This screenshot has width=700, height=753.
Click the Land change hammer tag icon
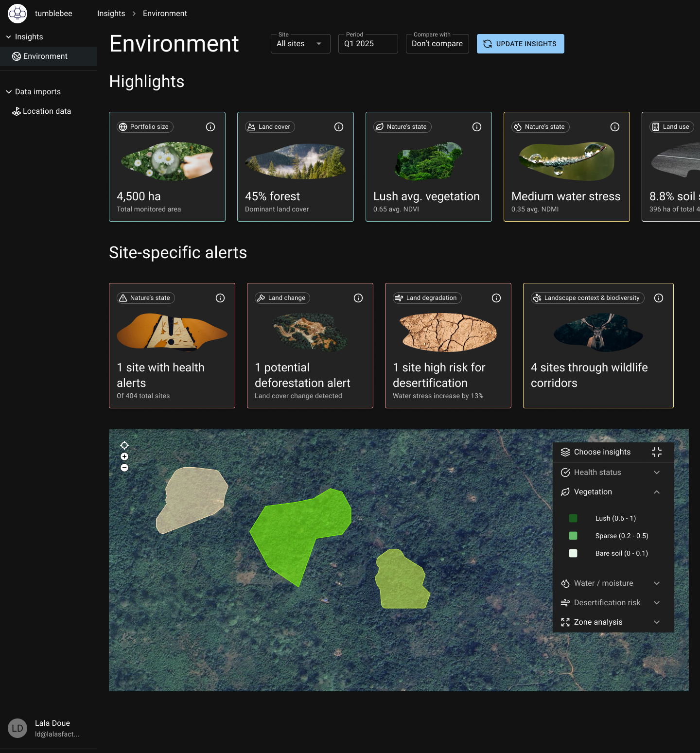coord(261,298)
